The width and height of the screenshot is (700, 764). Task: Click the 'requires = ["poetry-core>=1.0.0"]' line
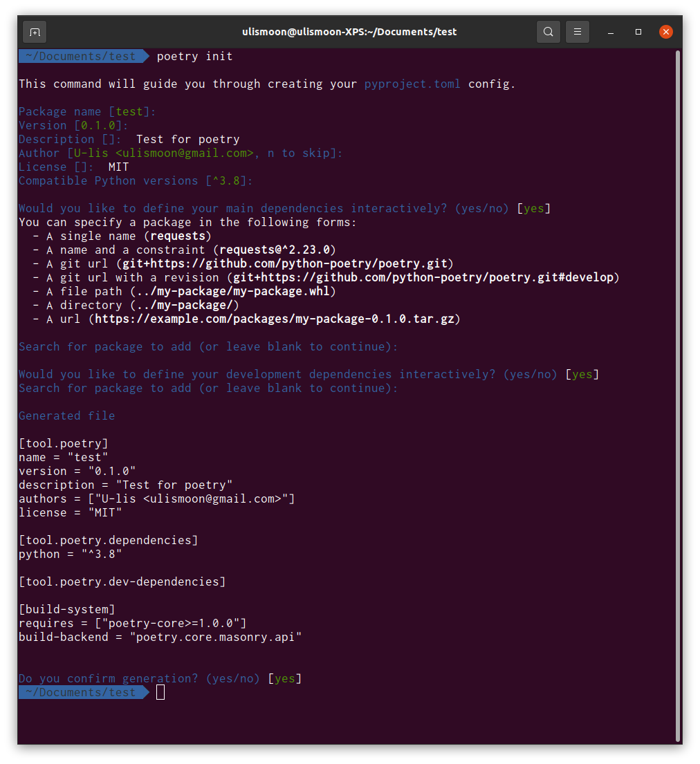tap(133, 624)
